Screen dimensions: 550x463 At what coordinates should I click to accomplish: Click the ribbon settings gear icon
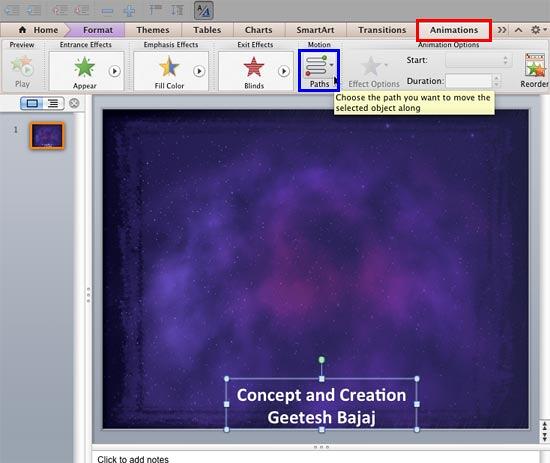536,30
